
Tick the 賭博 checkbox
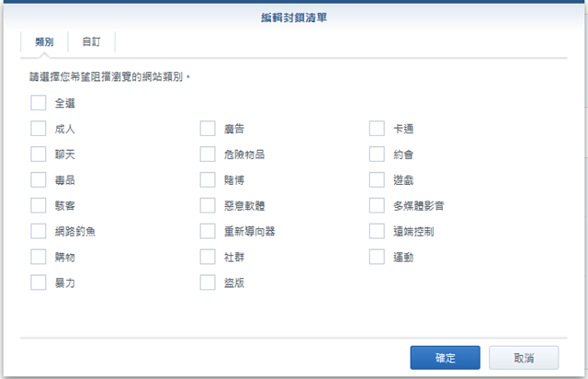pos(208,180)
